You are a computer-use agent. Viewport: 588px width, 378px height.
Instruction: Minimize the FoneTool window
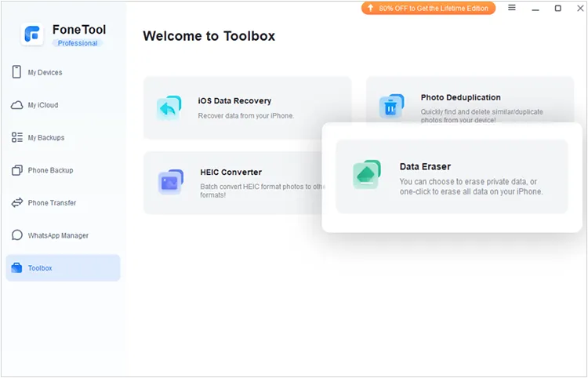(535, 8)
